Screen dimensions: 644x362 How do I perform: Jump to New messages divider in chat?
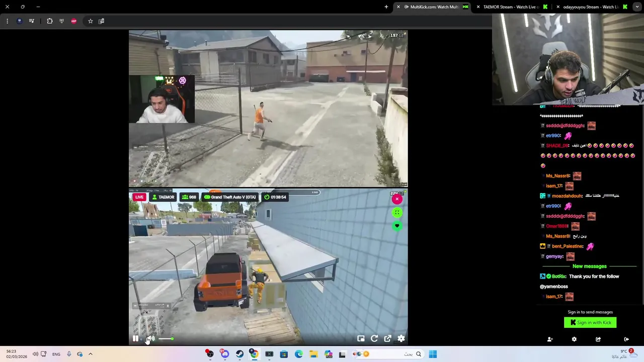pos(589,266)
